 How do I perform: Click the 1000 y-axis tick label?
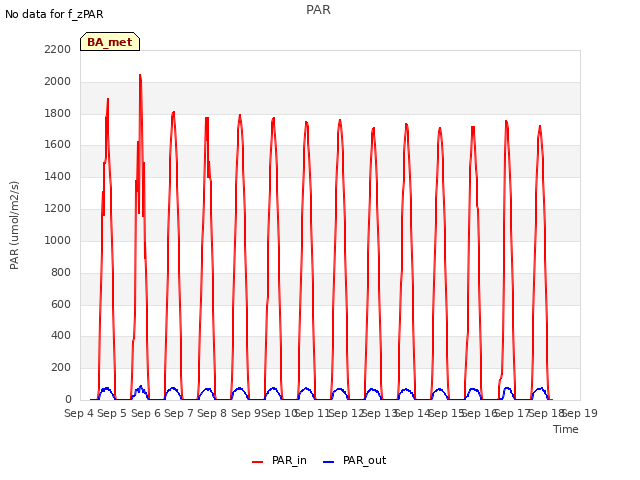click(x=58, y=240)
